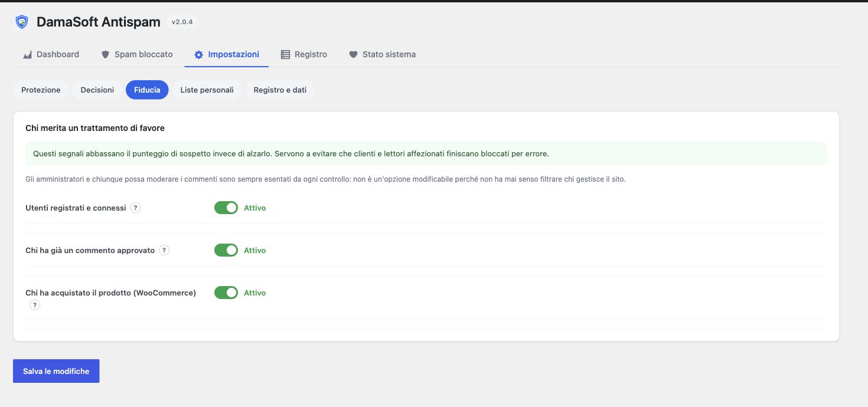Viewport: 868px width, 407px height.
Task: Click the Registro list icon
Action: [285, 54]
